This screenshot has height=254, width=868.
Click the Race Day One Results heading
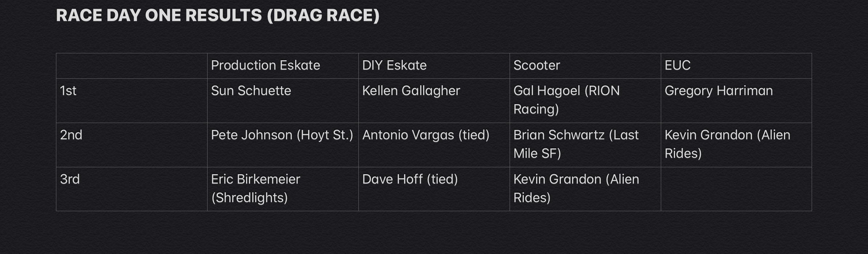218,16
